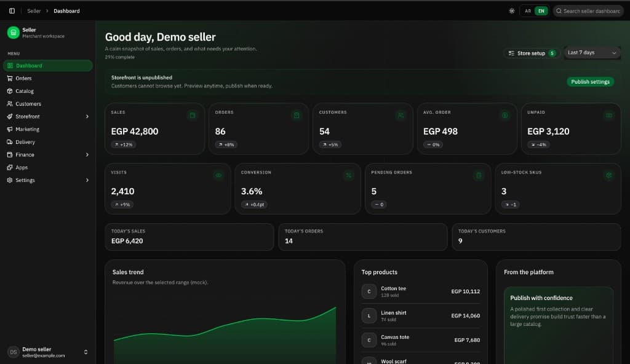630x364 pixels.
Task: Click the Publish with confidence card
Action: click(x=559, y=325)
